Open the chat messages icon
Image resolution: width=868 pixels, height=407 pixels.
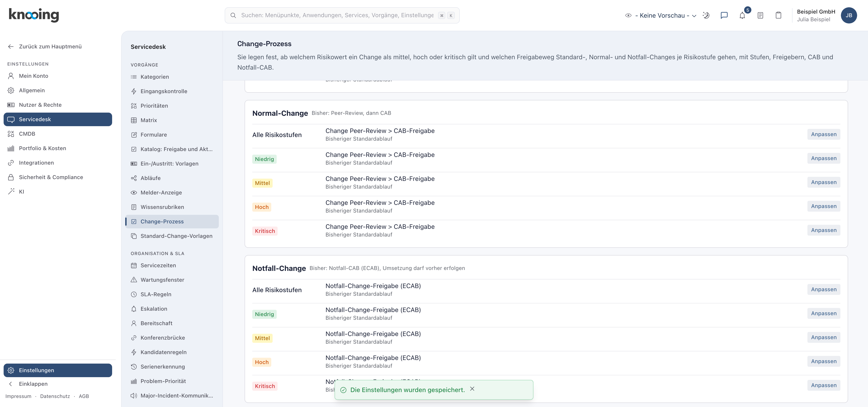(724, 16)
